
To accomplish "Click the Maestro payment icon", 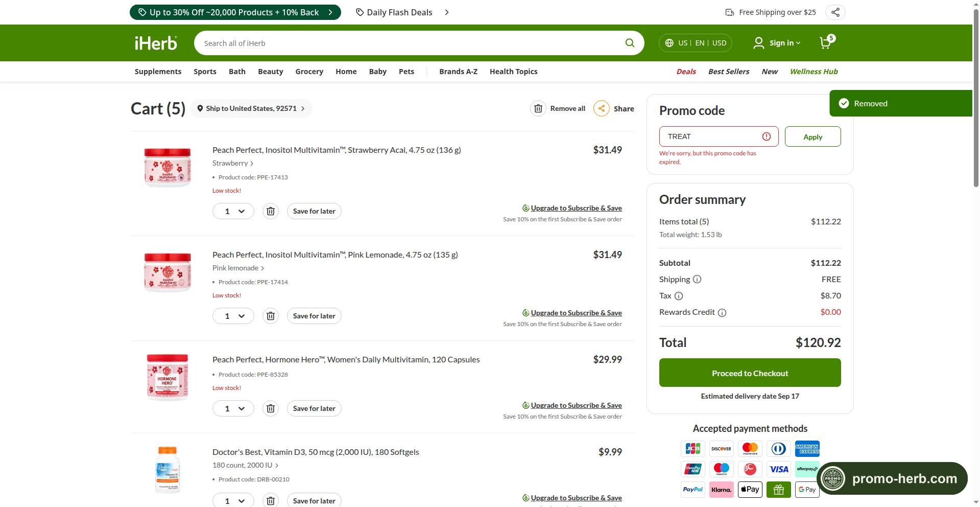I will pos(722,469).
